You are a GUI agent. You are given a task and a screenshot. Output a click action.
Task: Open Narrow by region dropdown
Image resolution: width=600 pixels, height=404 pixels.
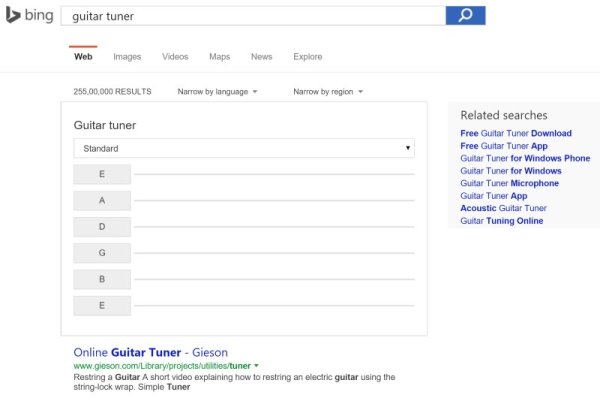(328, 92)
